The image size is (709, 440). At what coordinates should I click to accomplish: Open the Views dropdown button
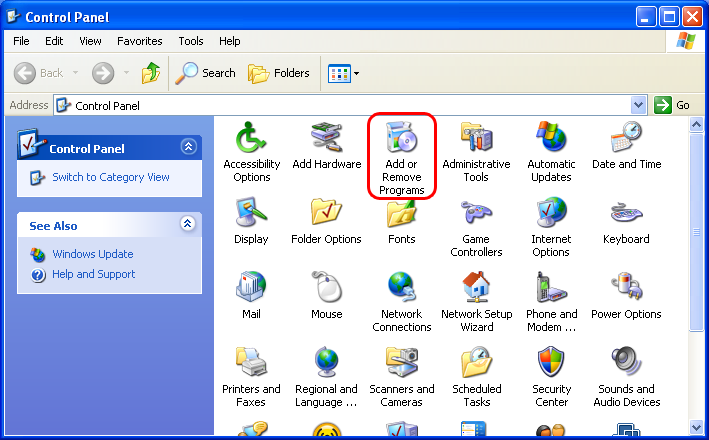(343, 73)
